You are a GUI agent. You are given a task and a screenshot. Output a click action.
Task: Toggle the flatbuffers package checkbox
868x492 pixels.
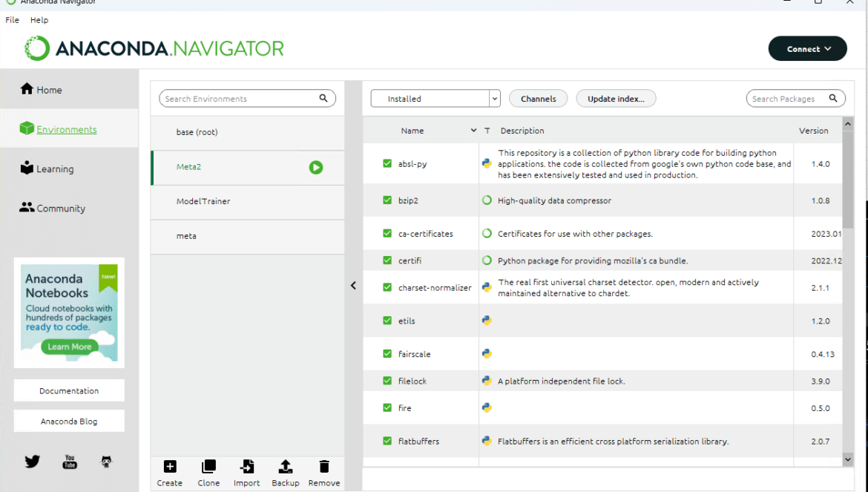pyautogui.click(x=387, y=441)
